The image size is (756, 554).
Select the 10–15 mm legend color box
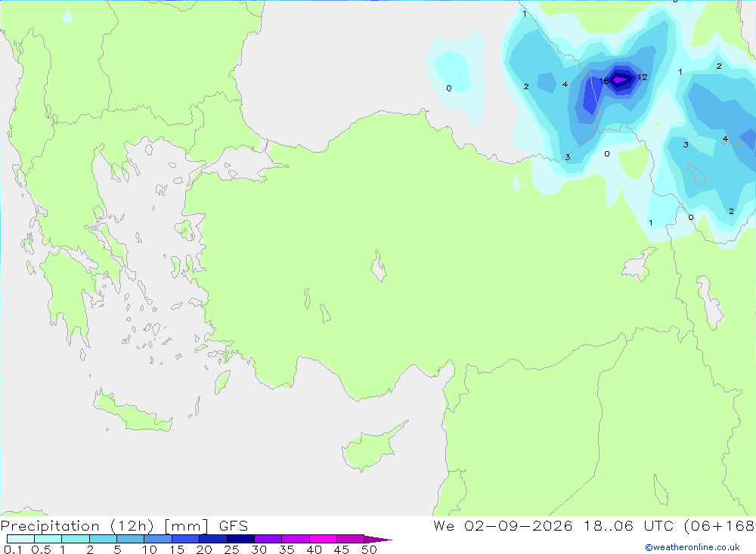point(158,539)
